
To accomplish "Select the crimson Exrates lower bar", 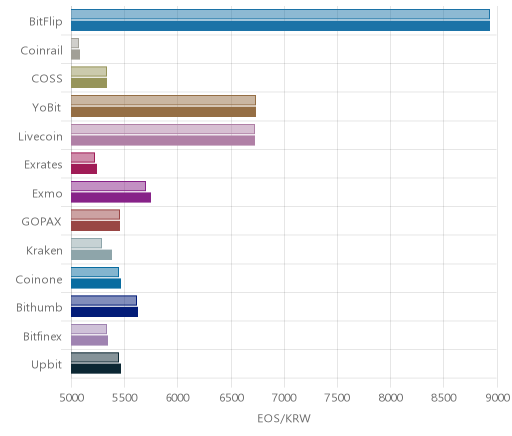I will [84, 169].
